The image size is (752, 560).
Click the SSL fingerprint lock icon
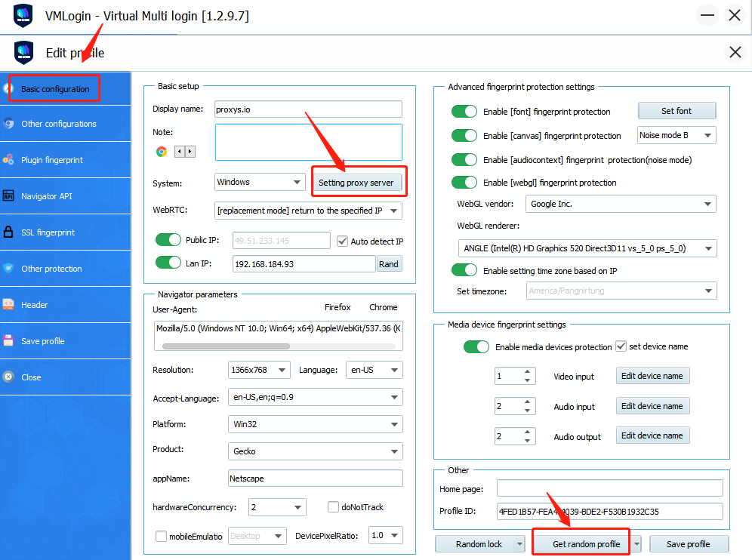(x=8, y=232)
